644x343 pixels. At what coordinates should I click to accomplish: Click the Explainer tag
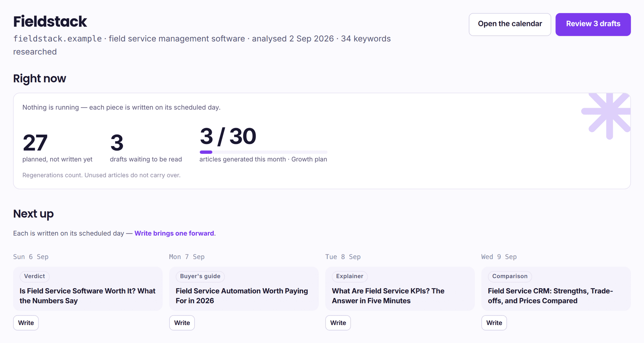pyautogui.click(x=349, y=276)
